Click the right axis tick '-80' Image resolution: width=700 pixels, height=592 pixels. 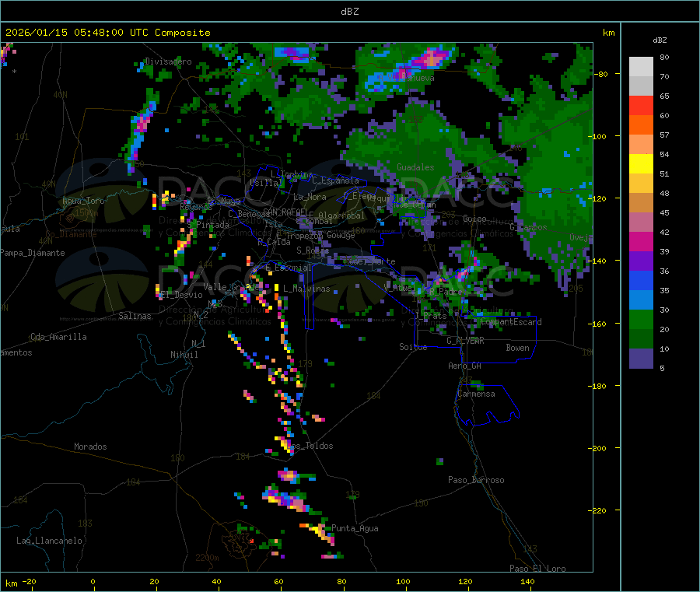pyautogui.click(x=601, y=74)
